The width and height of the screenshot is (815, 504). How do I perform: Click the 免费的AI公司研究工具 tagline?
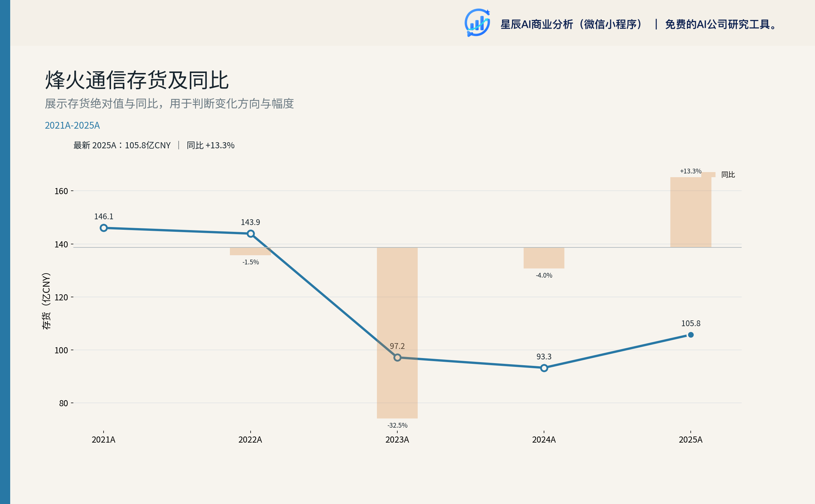721,24
